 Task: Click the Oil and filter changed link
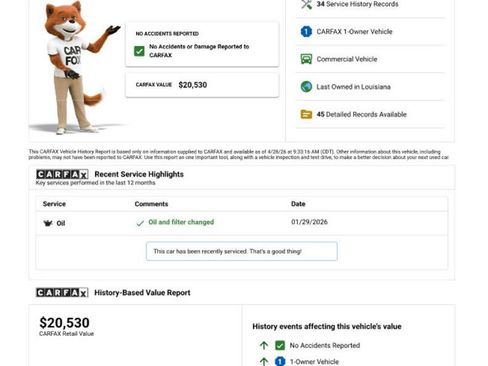(x=181, y=222)
